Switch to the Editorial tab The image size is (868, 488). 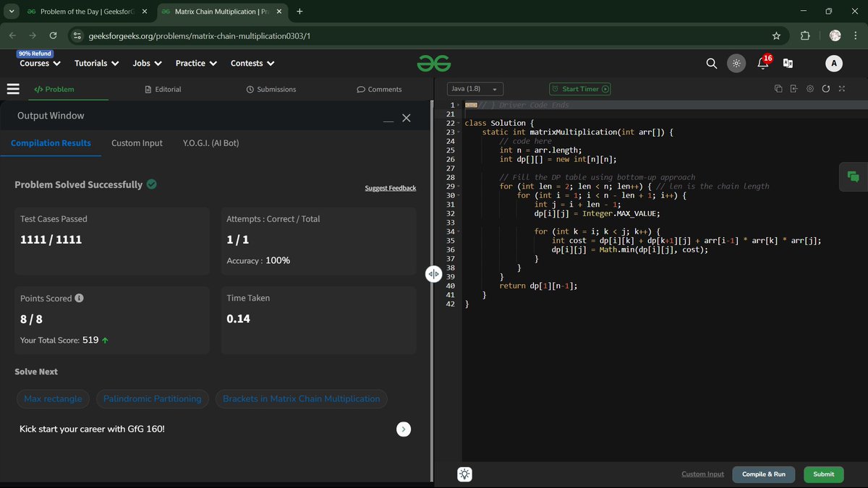[163, 90]
